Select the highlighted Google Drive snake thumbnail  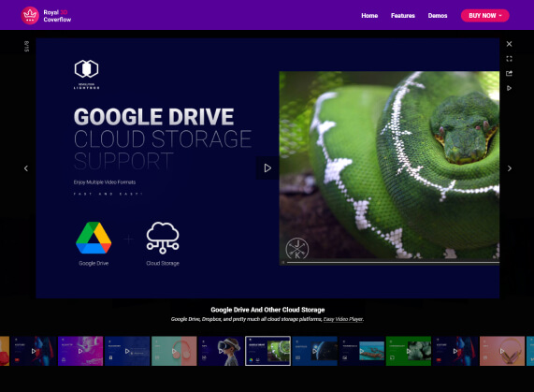[x=267, y=351]
